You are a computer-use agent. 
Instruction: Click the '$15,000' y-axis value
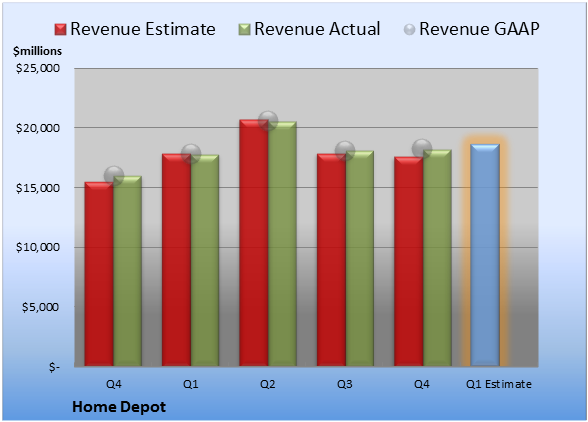click(x=38, y=188)
